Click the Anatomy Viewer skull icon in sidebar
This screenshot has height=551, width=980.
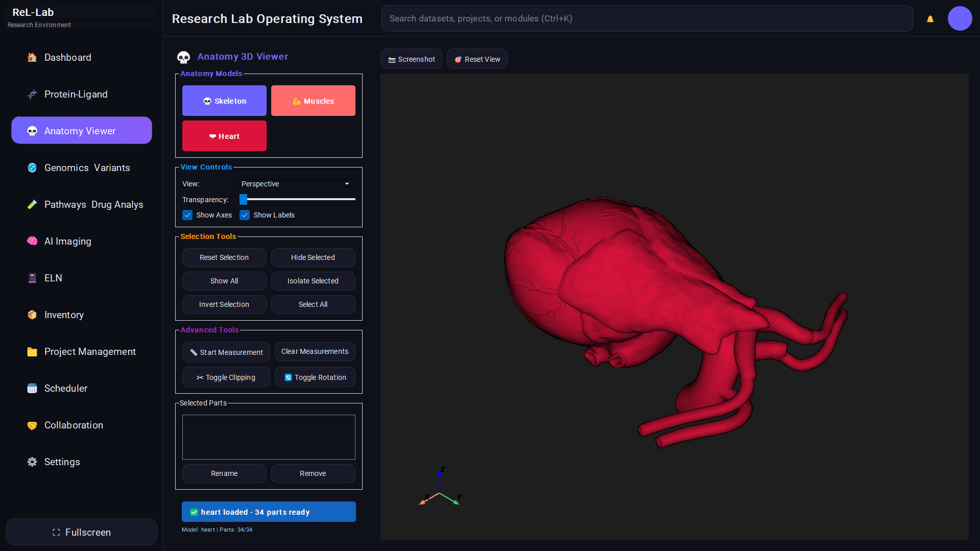tap(32, 131)
